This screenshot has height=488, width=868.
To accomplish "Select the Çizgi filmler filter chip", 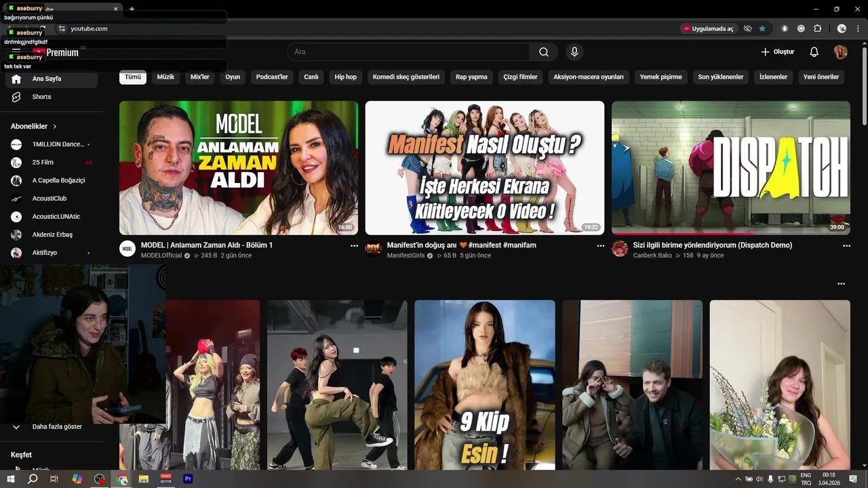I will pos(520,77).
